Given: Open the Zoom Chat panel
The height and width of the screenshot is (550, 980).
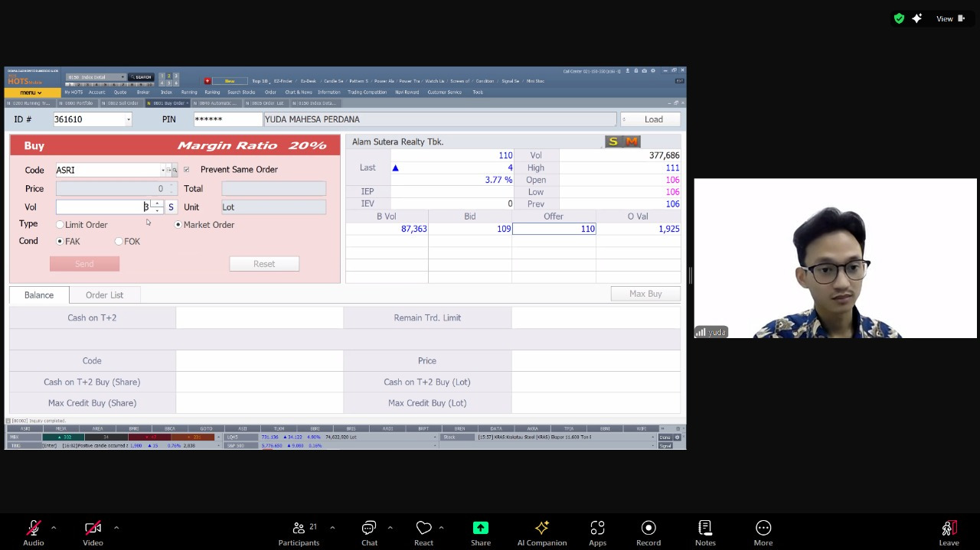Looking at the screenshot, I should coord(369,532).
